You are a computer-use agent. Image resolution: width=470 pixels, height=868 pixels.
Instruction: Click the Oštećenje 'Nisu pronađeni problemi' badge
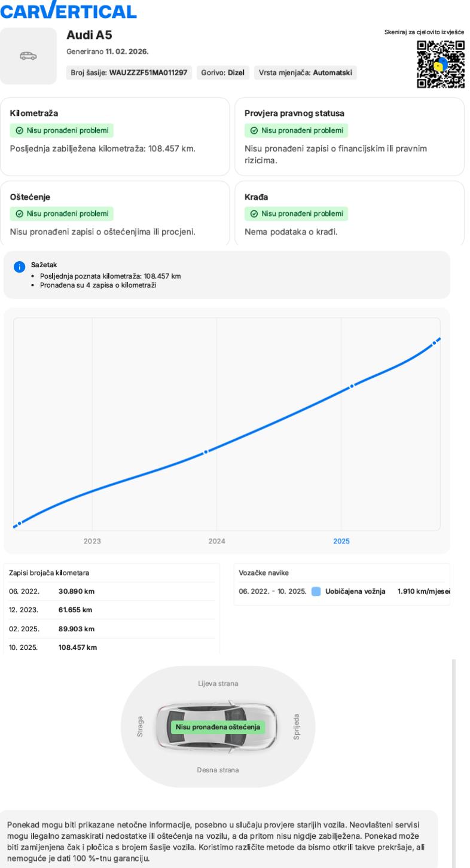(62, 213)
